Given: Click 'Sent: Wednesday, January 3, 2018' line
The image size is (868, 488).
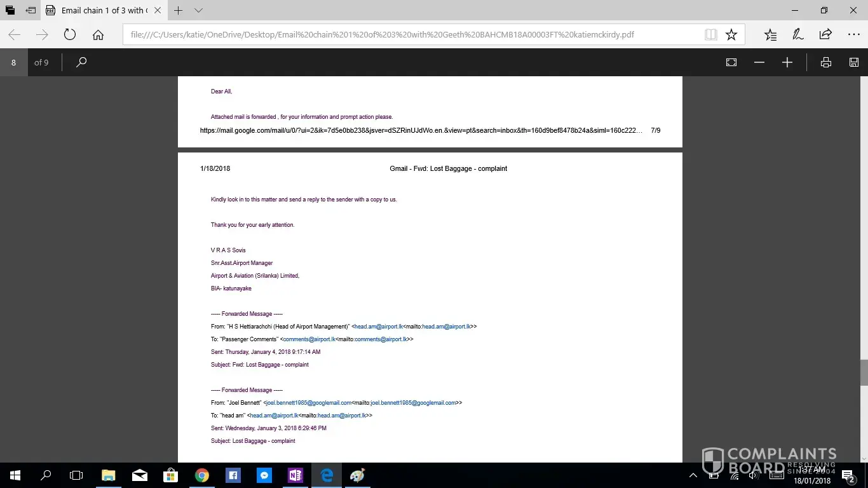Looking at the screenshot, I should pos(269,428).
